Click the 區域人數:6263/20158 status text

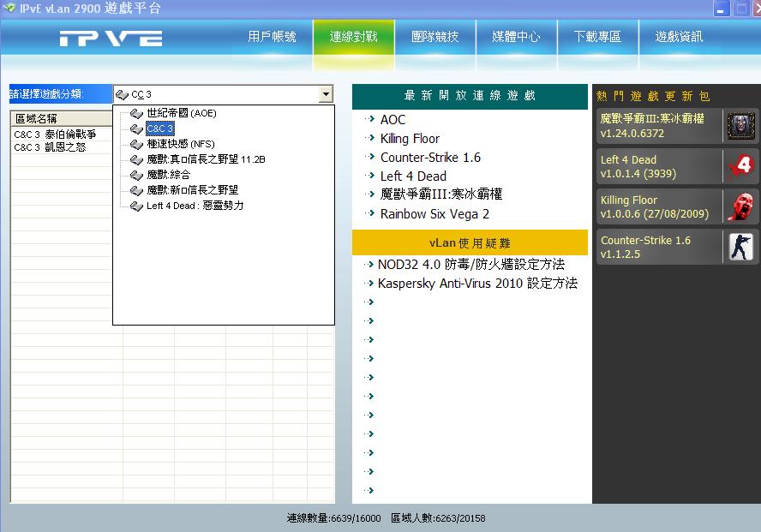438,518
